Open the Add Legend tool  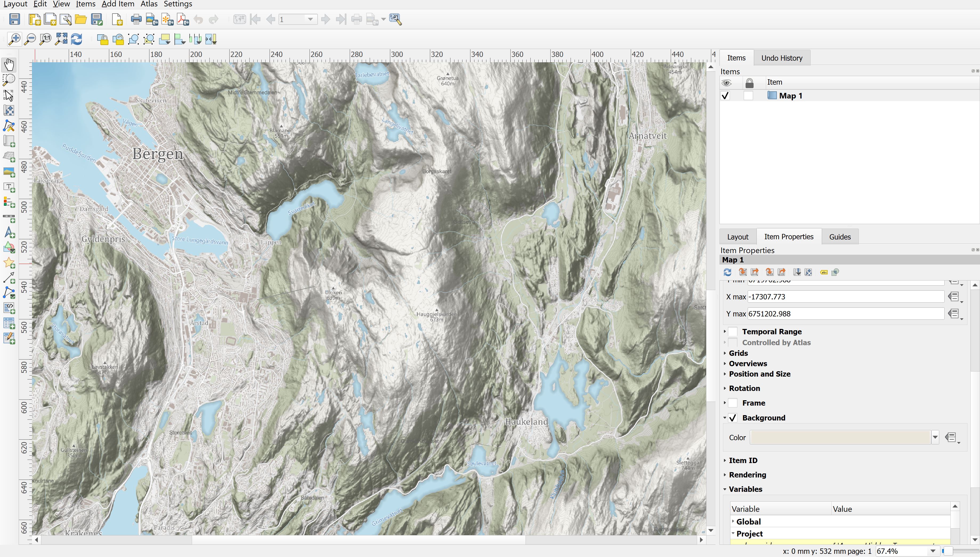coord(9,202)
